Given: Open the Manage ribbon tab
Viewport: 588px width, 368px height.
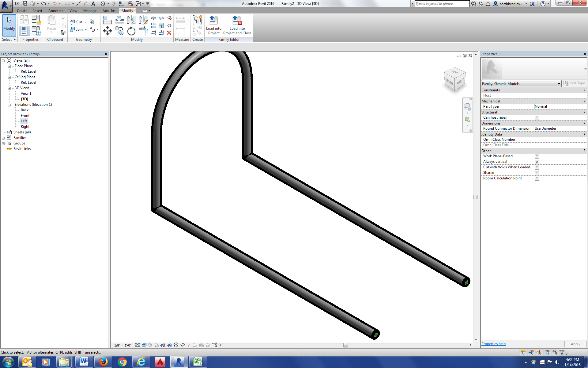Looking at the screenshot, I should tap(89, 11).
